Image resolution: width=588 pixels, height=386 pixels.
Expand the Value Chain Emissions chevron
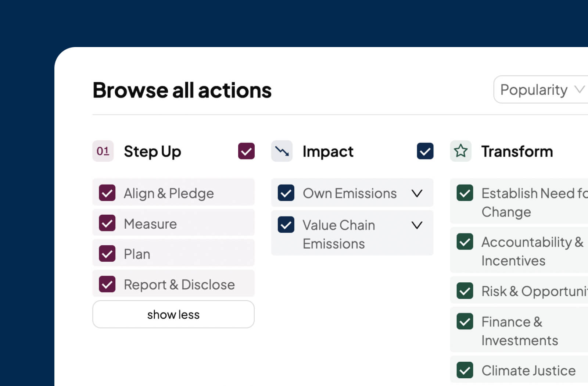(x=417, y=225)
